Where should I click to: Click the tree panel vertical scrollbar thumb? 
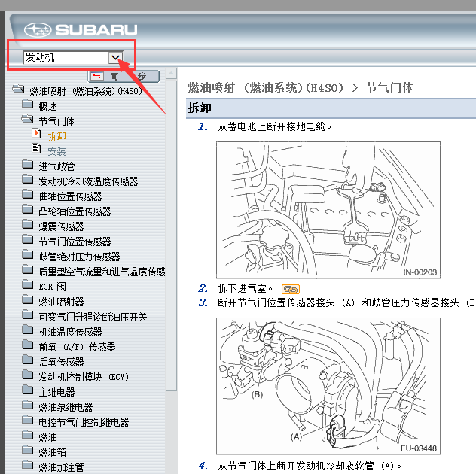pos(171,235)
